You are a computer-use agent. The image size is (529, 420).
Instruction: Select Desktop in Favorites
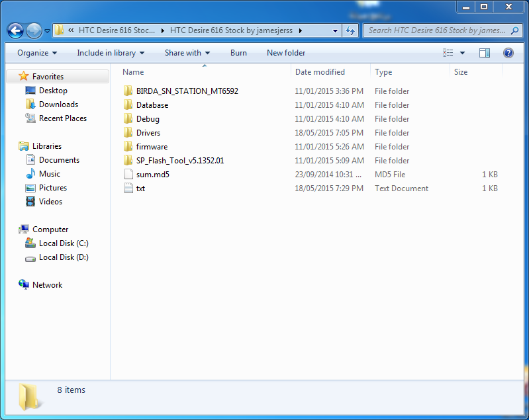(53, 91)
